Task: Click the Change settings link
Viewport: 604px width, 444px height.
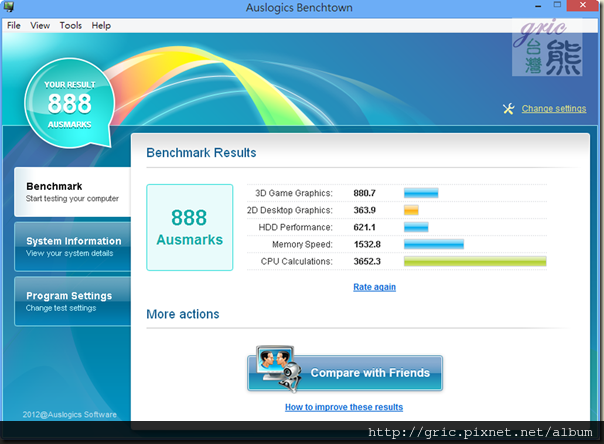Action: point(554,109)
